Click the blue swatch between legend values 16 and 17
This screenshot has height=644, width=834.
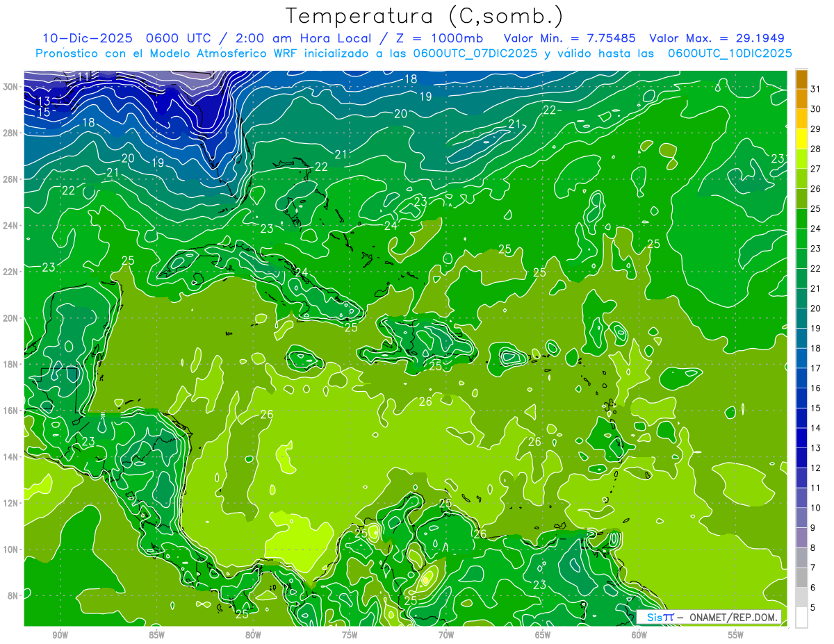pyautogui.click(x=801, y=378)
